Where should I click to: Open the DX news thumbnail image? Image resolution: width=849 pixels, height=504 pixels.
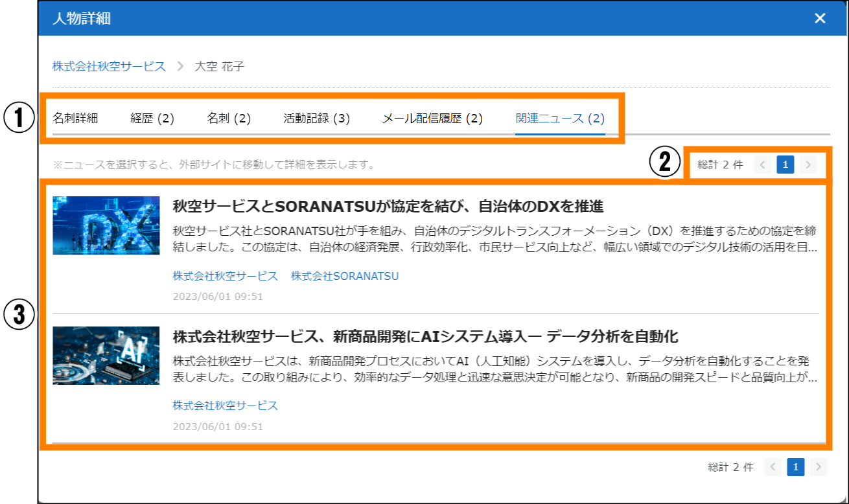[106, 225]
